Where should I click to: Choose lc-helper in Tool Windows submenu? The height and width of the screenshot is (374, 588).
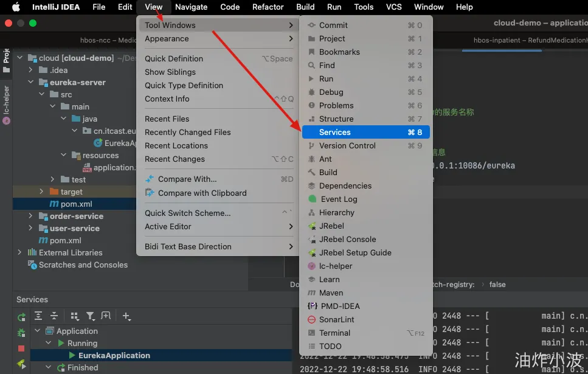(365, 266)
